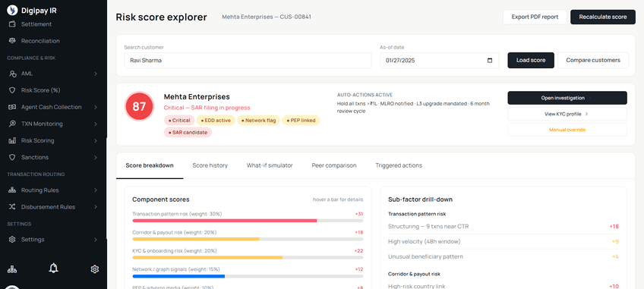Screen dimensions: 644x289
Task: Expand the Routing Rules chevron
Action: tap(95, 190)
